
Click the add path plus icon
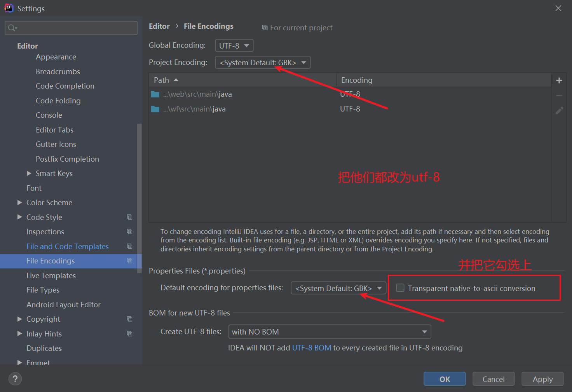click(559, 80)
